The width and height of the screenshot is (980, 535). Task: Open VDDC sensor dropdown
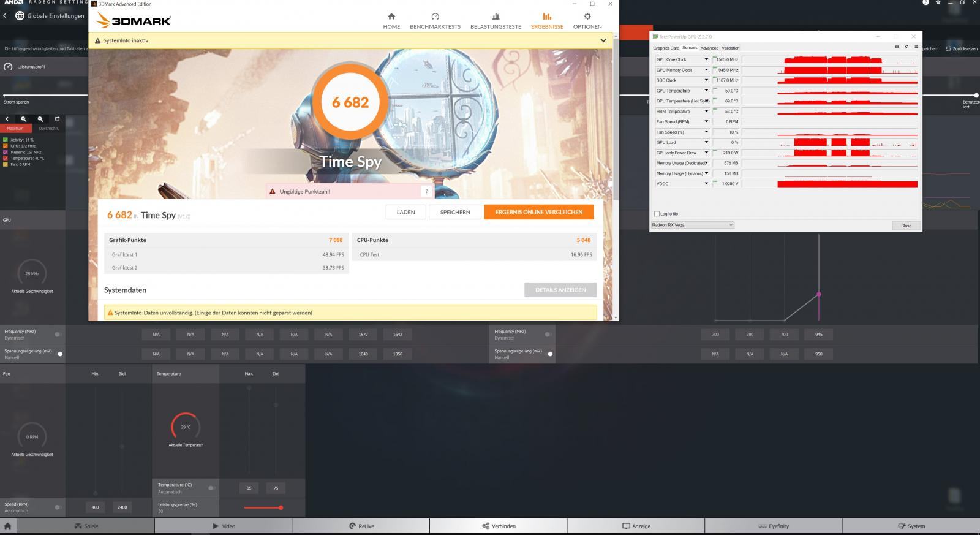point(706,184)
